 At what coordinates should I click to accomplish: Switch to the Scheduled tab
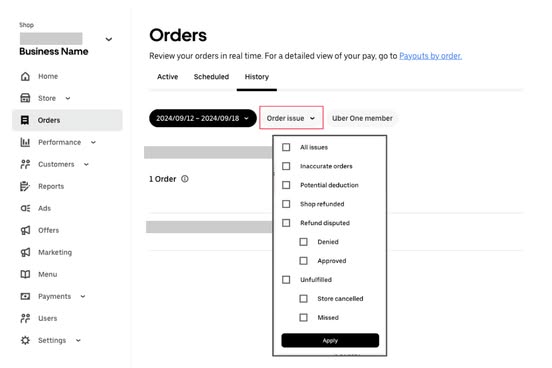[211, 77]
